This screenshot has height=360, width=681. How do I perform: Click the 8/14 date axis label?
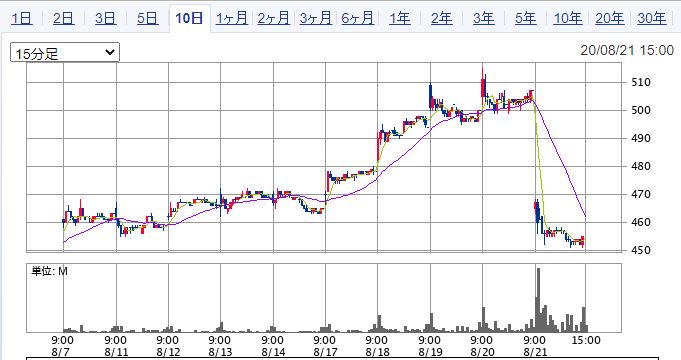pyautogui.click(x=273, y=352)
